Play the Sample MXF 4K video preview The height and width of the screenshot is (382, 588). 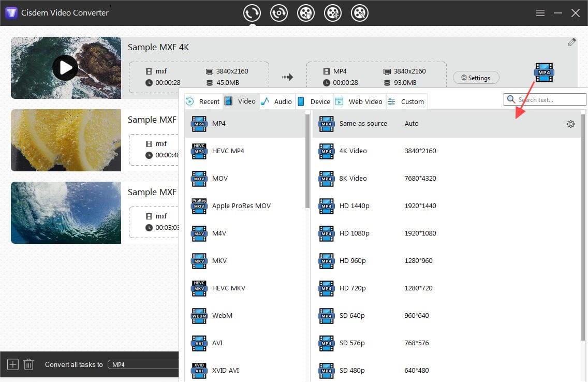coord(65,68)
